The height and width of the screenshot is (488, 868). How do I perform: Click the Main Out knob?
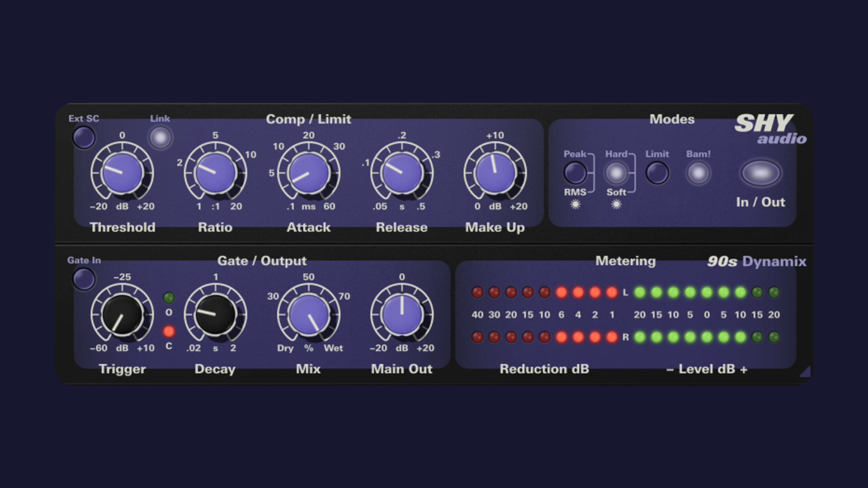pyautogui.click(x=402, y=314)
